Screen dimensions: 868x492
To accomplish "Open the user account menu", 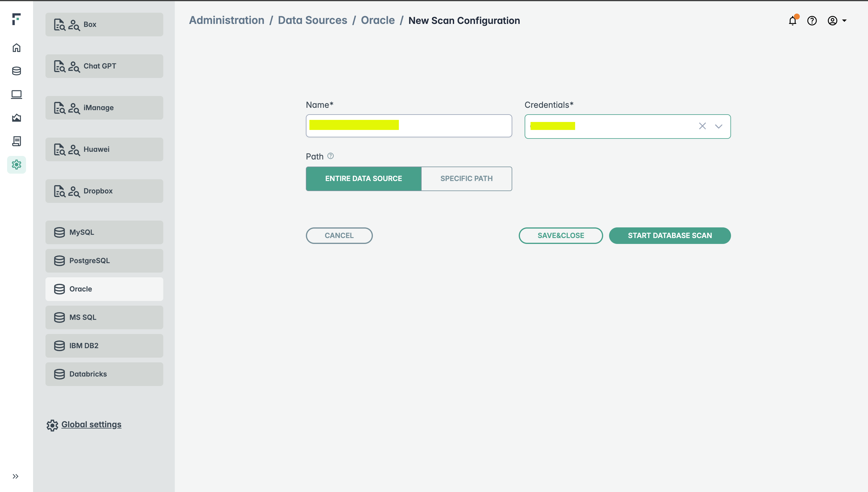I will [x=836, y=21].
